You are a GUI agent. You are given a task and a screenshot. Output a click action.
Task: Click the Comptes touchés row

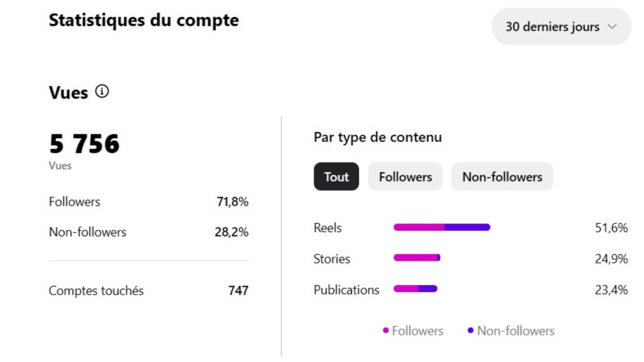149,291
